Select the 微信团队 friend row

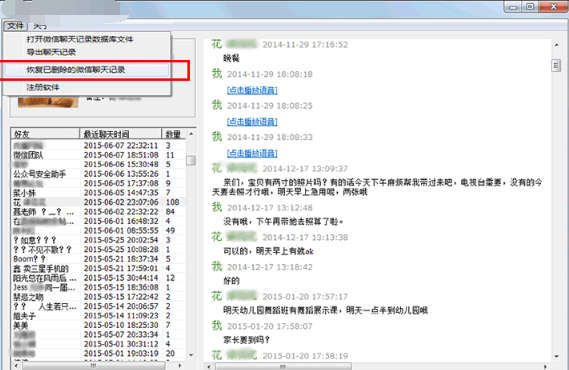pyautogui.click(x=98, y=155)
